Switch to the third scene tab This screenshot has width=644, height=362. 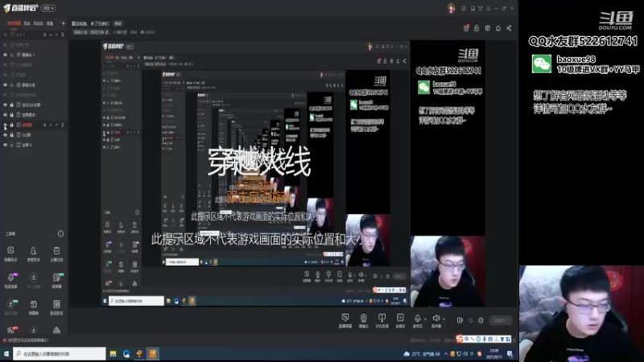pyautogui.click(x=38, y=23)
